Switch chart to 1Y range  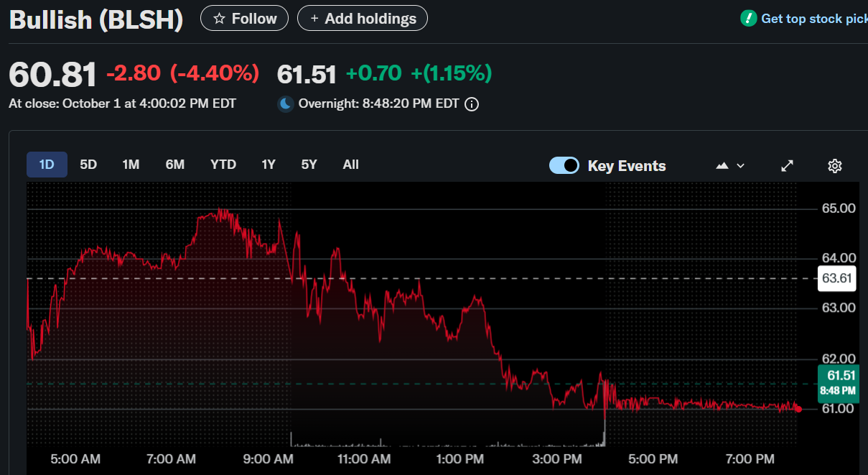pyautogui.click(x=269, y=165)
